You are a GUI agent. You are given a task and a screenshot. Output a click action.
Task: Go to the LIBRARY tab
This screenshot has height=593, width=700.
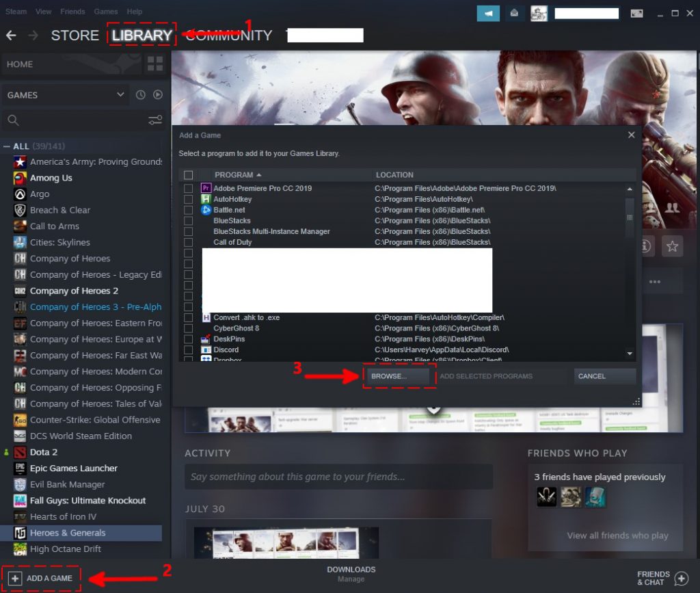142,36
